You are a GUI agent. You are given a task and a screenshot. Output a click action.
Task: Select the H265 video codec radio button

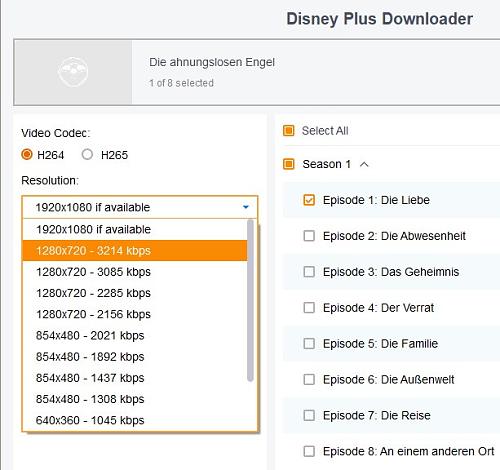click(x=87, y=155)
